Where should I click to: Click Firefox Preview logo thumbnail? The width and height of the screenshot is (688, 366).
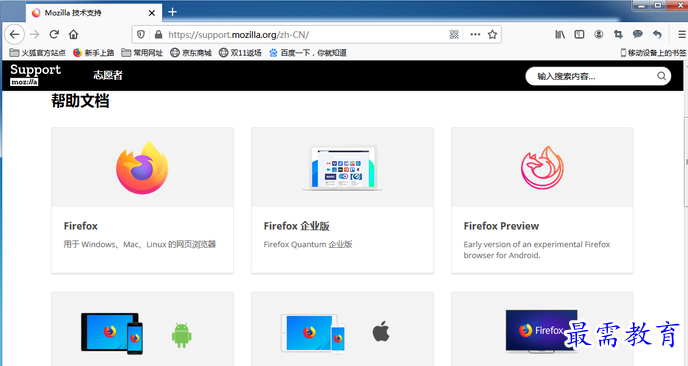[542, 168]
